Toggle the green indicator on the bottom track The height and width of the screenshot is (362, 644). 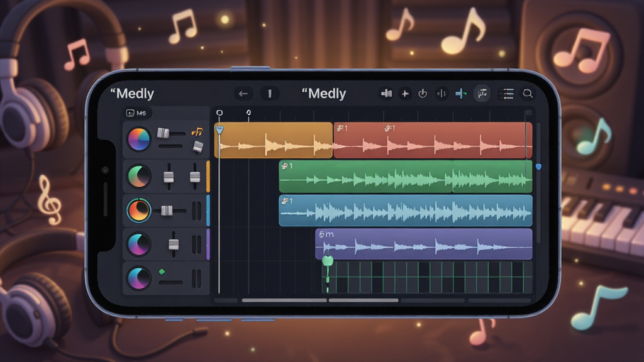[162, 271]
